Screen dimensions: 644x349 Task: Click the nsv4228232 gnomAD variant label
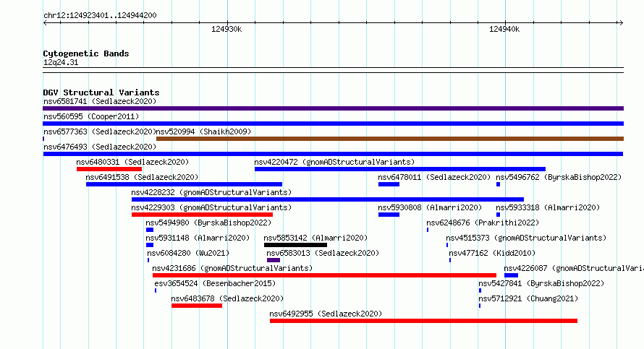211,192
